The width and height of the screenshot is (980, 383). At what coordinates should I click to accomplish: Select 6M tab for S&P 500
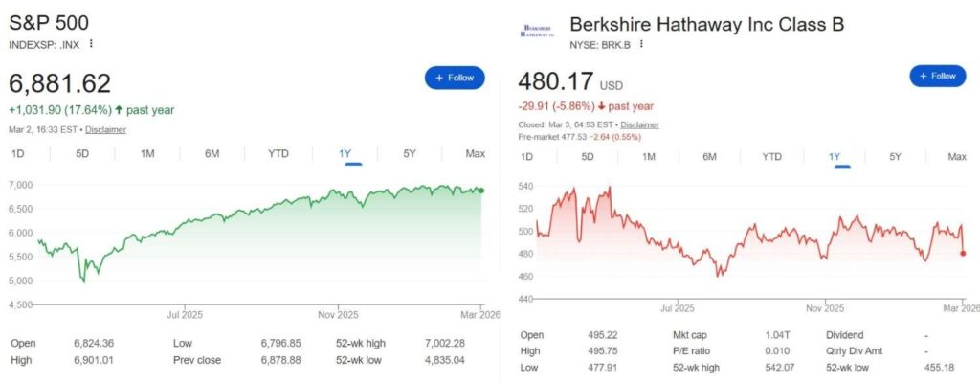point(212,154)
